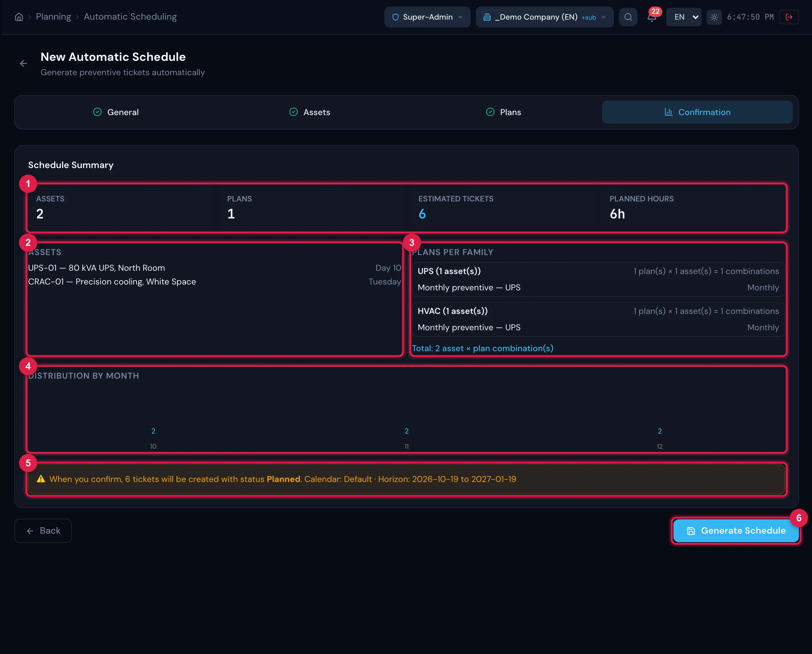Image resolution: width=812 pixels, height=654 pixels.
Task: Click the clock showing 6:47:50 PM
Action: click(750, 17)
